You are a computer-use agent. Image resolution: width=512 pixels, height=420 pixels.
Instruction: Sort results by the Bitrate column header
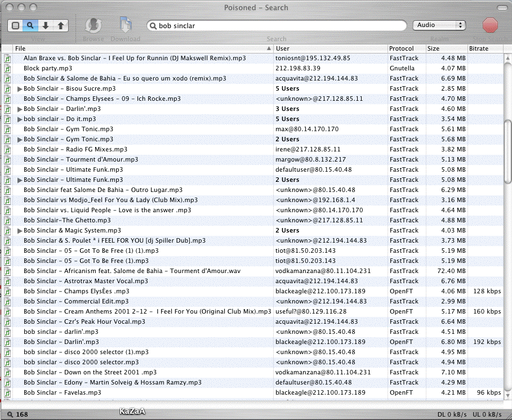pos(485,48)
